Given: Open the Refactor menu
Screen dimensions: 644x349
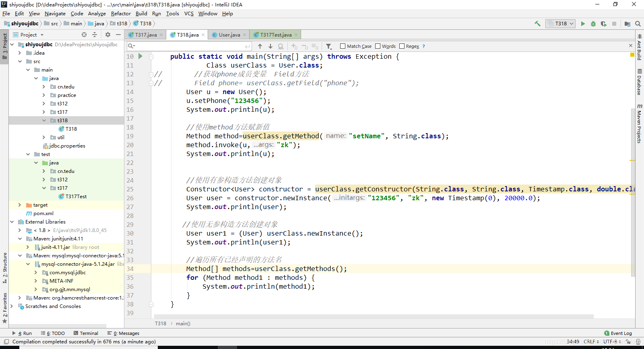Looking at the screenshot, I should point(121,13).
